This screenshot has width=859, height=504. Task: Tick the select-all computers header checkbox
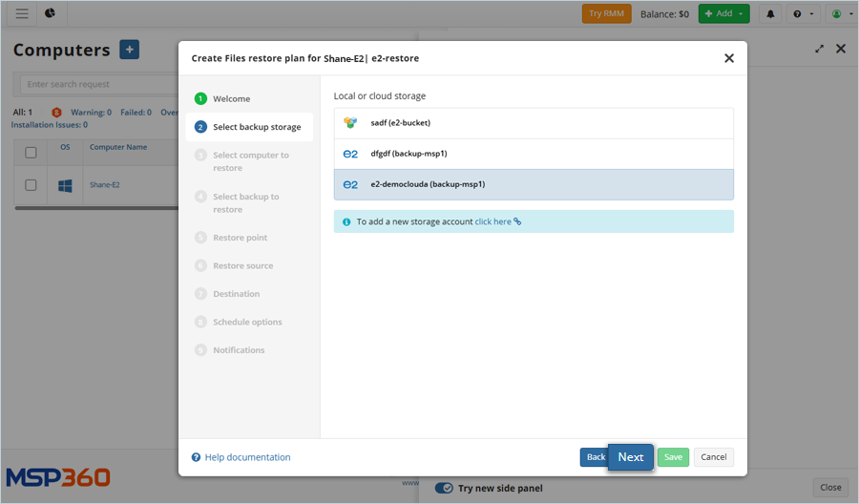31,152
